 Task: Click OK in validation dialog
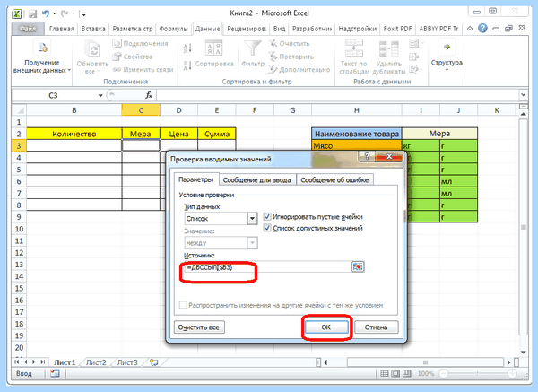[326, 327]
